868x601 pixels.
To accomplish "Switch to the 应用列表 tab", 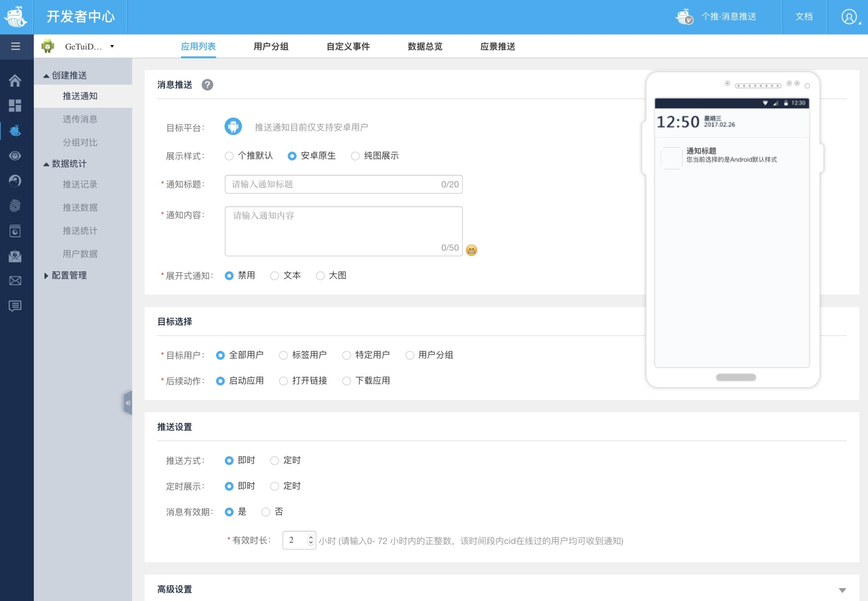I will (x=198, y=47).
